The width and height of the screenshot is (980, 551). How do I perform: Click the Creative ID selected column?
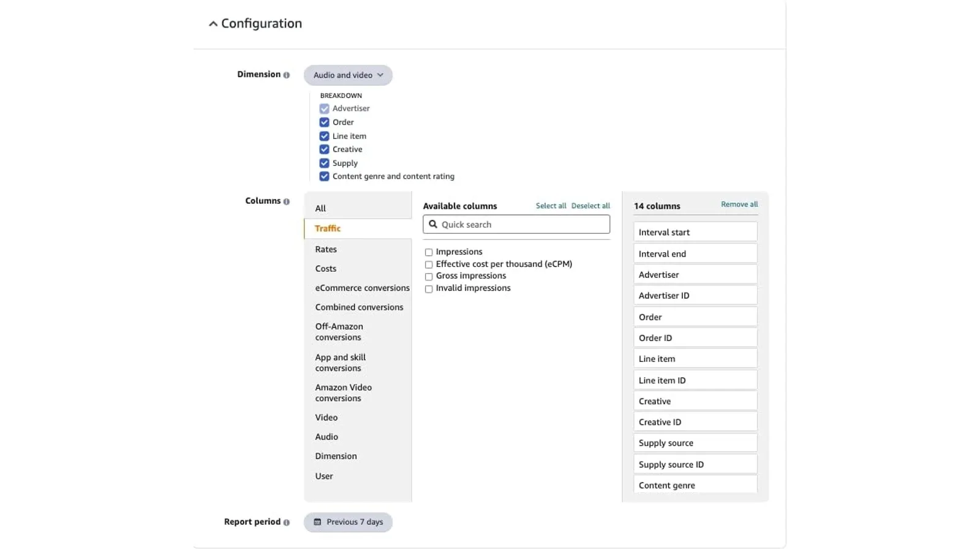[x=695, y=422]
